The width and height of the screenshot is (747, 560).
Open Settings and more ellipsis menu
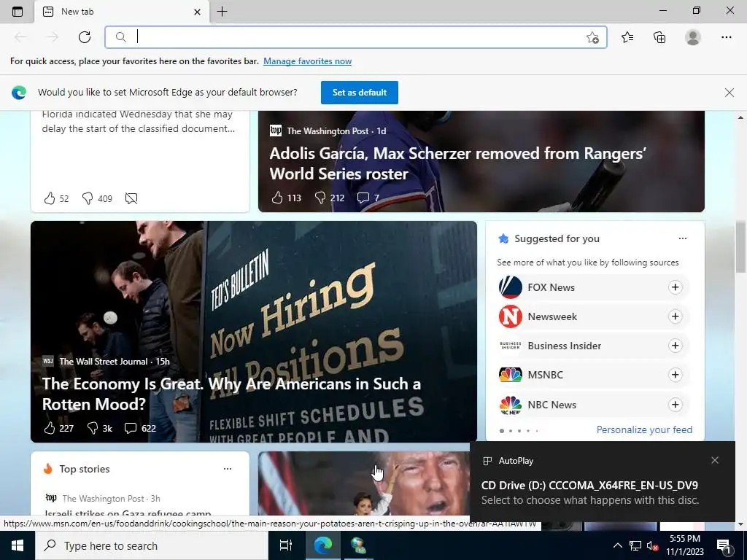(x=726, y=37)
